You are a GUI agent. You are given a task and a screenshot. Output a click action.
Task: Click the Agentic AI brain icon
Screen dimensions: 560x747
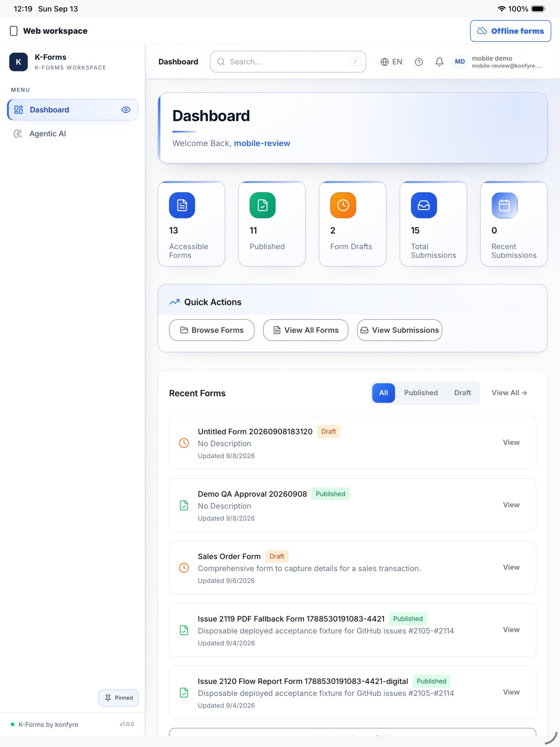coord(18,134)
